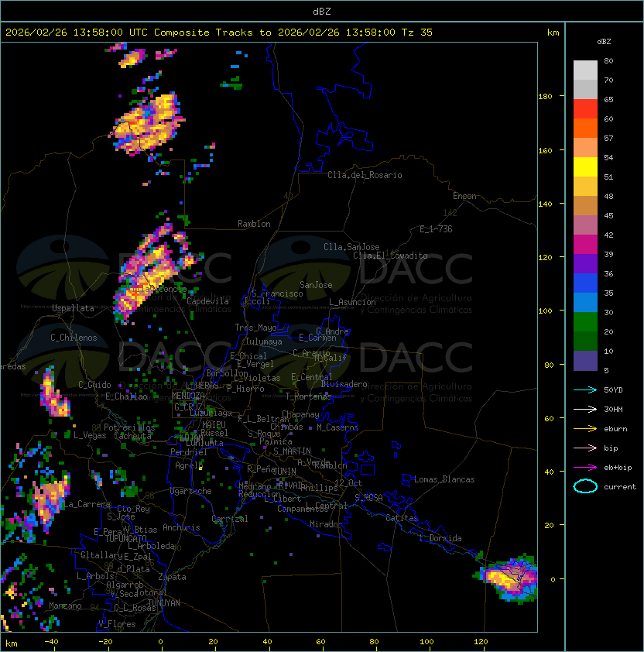
Task: Pick the light blue 30-35 dBZ swatch
Action: tap(585, 302)
